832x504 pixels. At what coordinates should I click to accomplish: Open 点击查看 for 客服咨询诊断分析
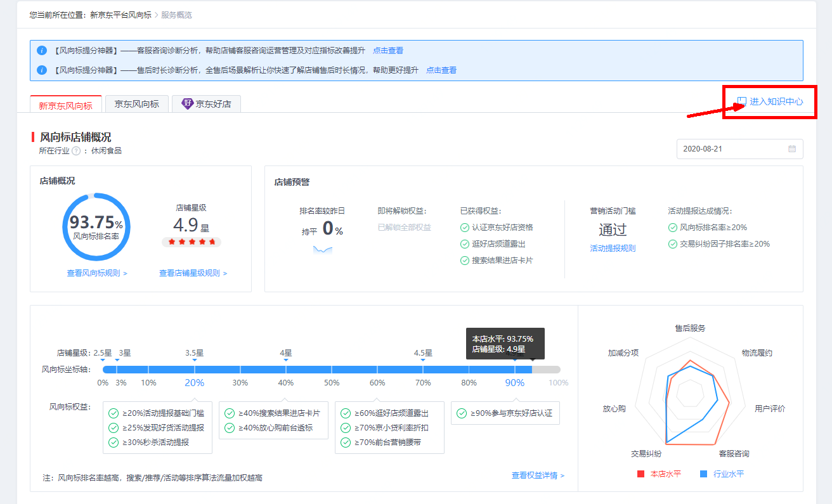(388, 51)
